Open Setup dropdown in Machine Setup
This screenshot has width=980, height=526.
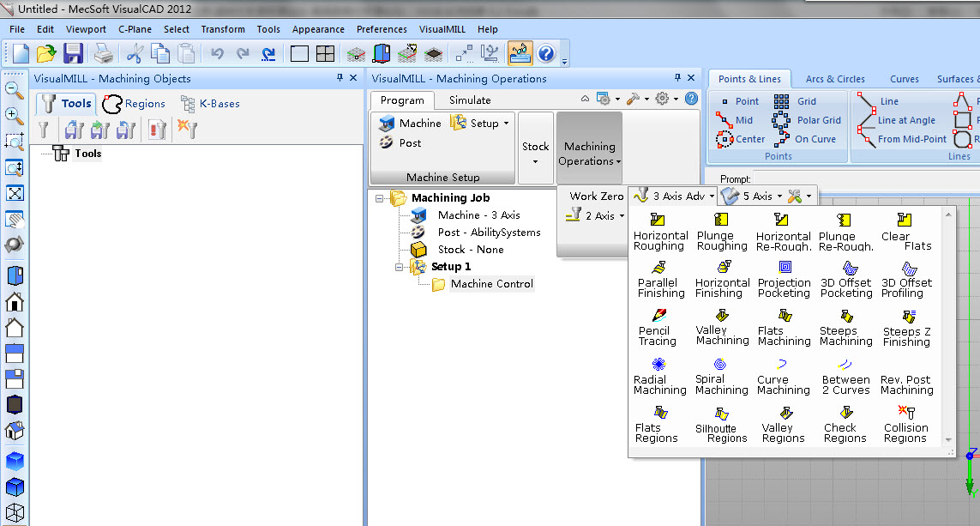tap(480, 124)
